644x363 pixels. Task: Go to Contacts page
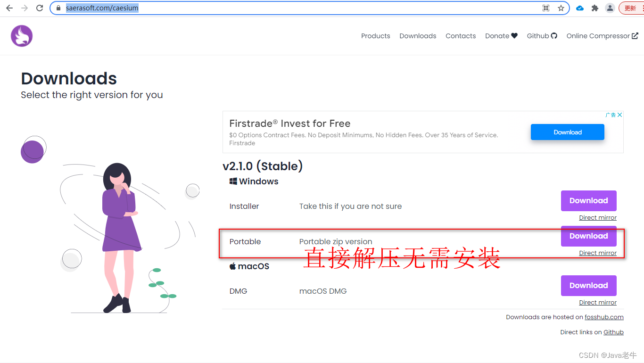[461, 36]
